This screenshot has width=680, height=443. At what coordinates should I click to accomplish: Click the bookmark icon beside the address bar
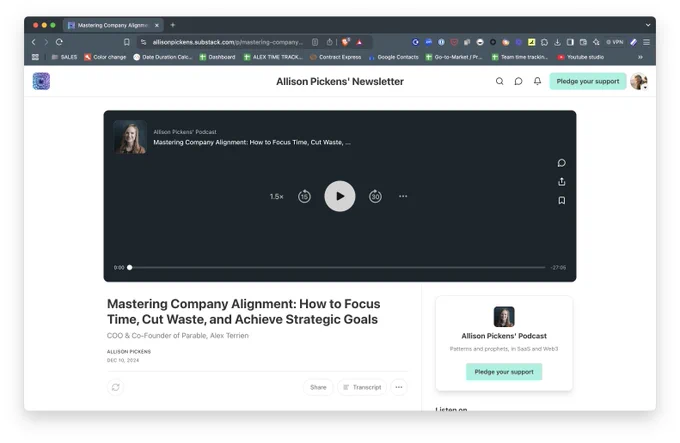(127, 42)
